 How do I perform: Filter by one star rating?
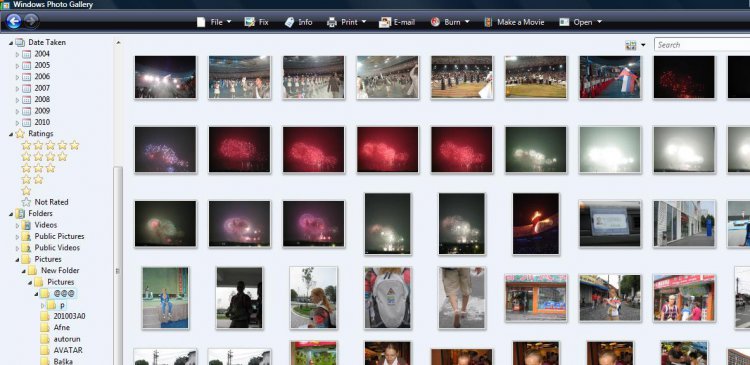coord(26,190)
